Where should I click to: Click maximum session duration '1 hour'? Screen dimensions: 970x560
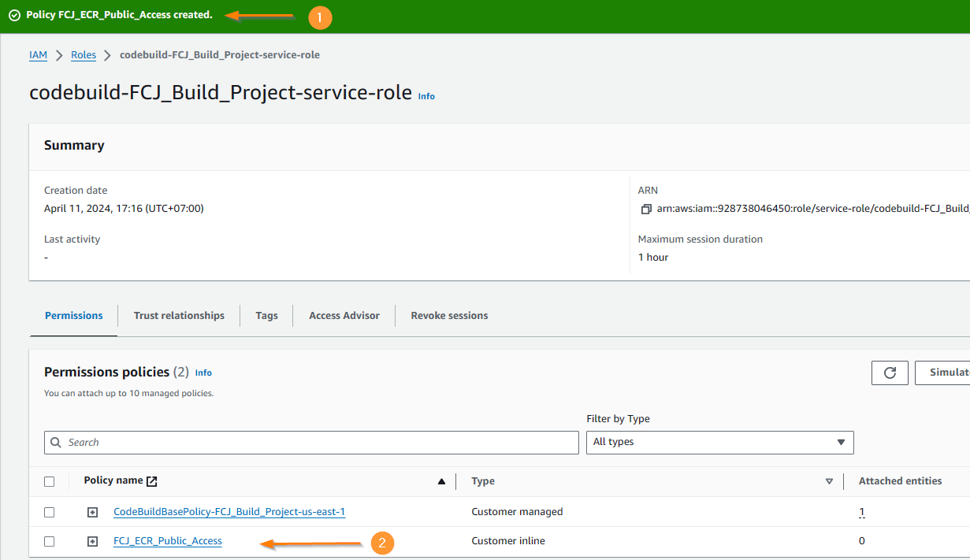[653, 258]
